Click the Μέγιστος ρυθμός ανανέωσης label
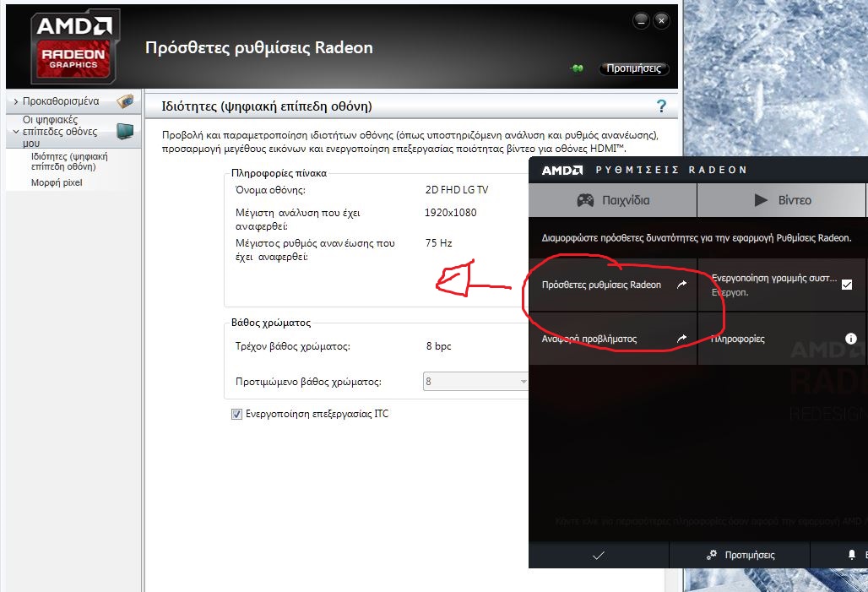 [315, 250]
